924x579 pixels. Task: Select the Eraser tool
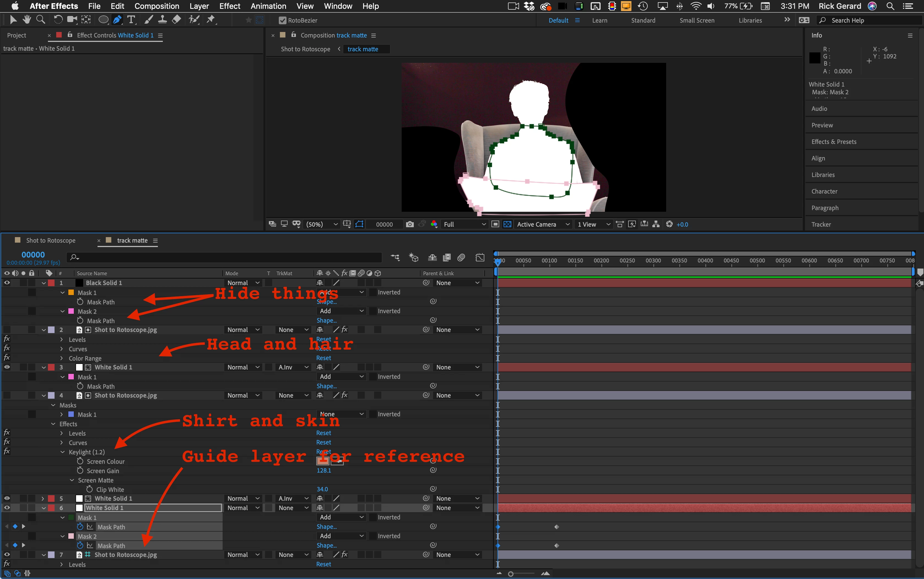pos(176,20)
